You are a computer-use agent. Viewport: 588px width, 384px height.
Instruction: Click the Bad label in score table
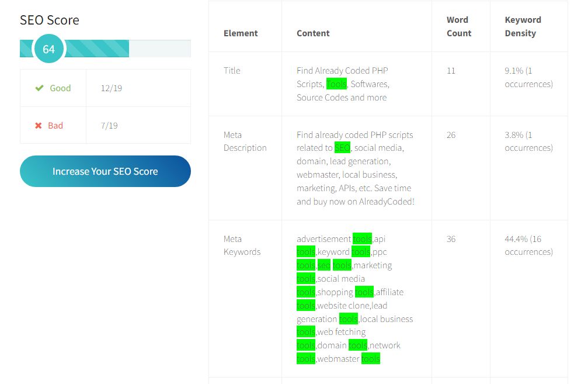click(x=55, y=126)
